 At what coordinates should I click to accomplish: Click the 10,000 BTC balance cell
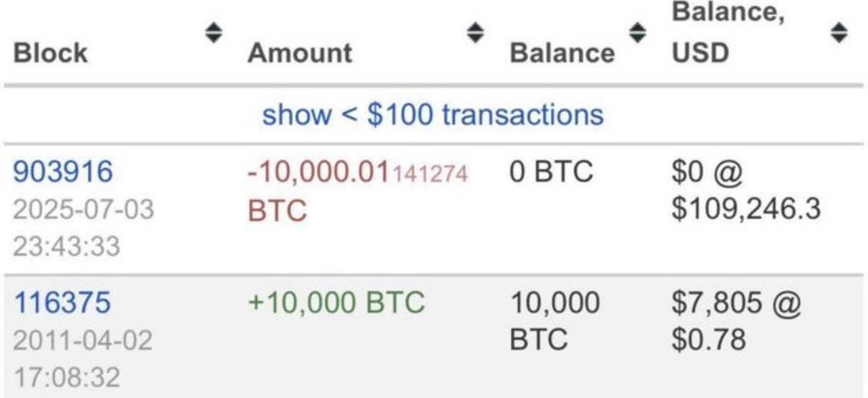click(555, 321)
